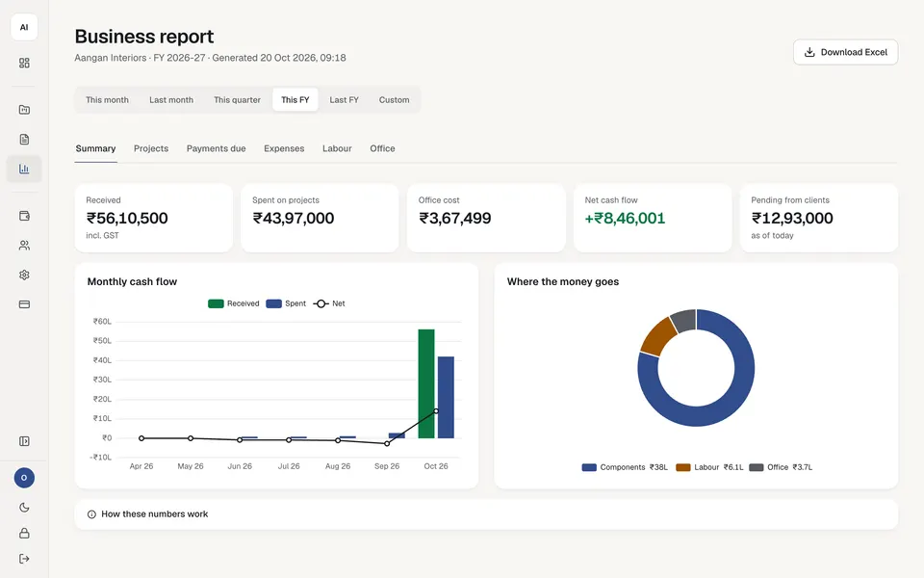Image resolution: width=924 pixels, height=578 pixels.
Task: Click the lock icon in sidebar
Action: [x=24, y=533]
